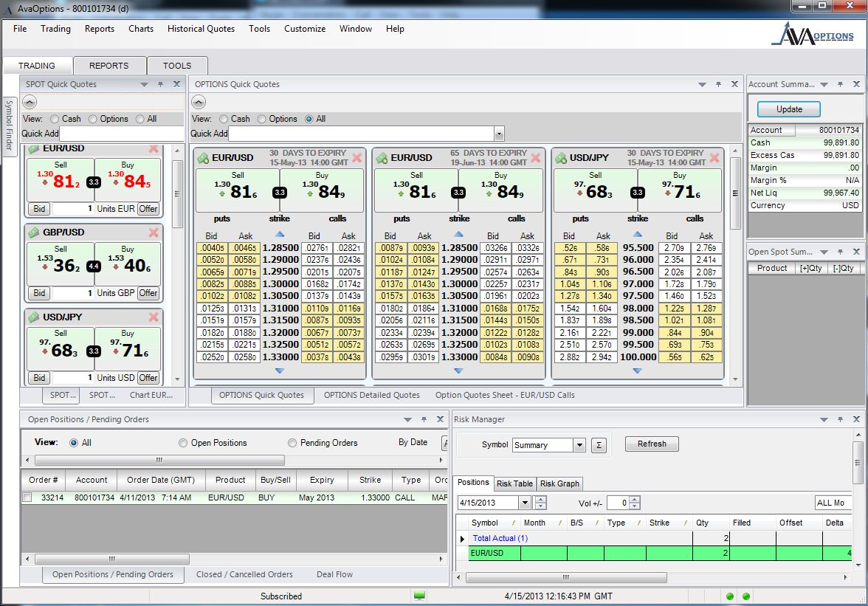Increase the Vol +/- stepper value
This screenshot has width=868, height=606.
click(635, 500)
